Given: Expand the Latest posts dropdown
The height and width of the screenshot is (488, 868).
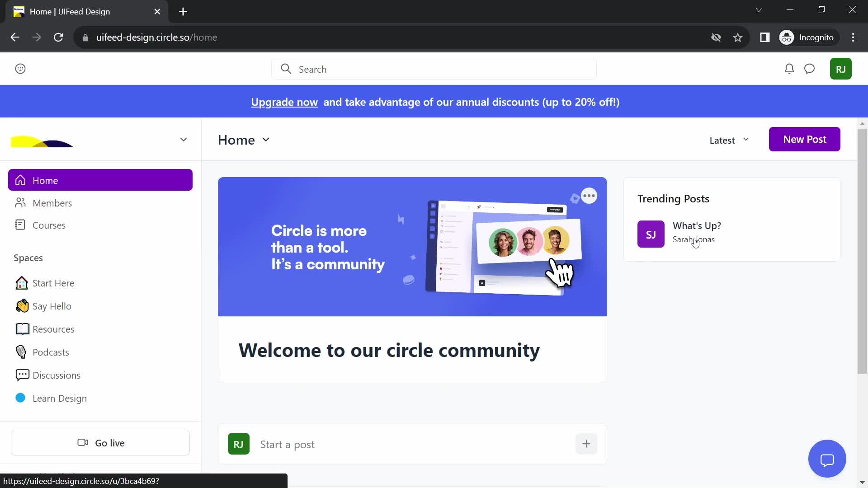Looking at the screenshot, I should (x=728, y=139).
